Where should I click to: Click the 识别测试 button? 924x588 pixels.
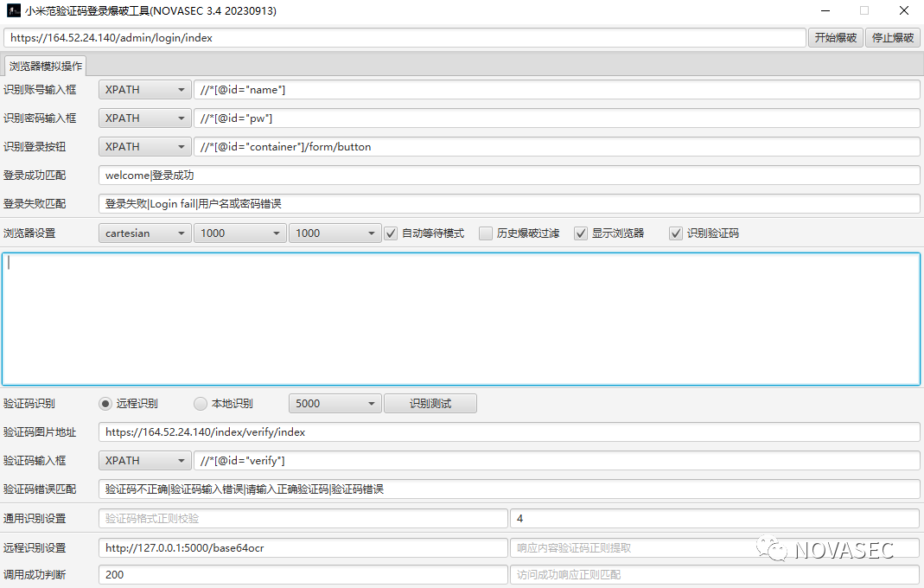430,404
